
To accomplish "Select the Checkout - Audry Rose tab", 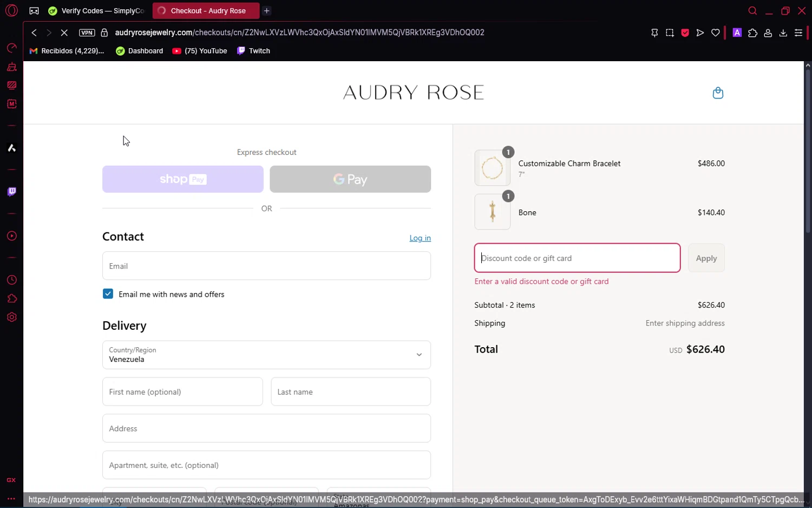I will pos(206,11).
